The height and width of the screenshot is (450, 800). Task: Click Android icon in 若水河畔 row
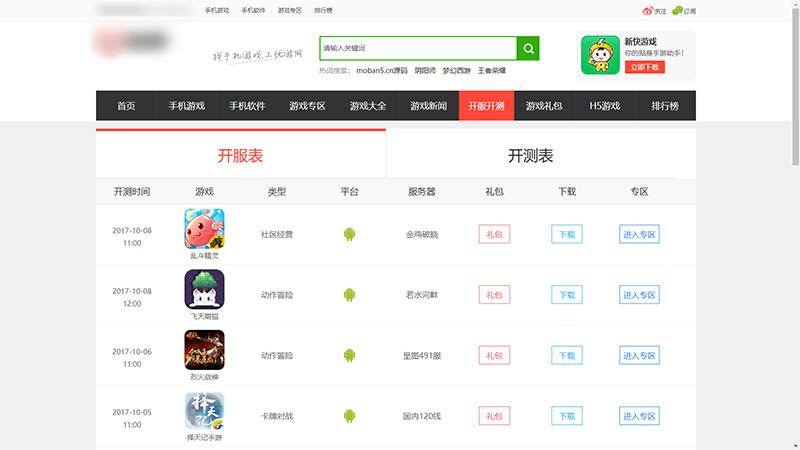click(349, 295)
